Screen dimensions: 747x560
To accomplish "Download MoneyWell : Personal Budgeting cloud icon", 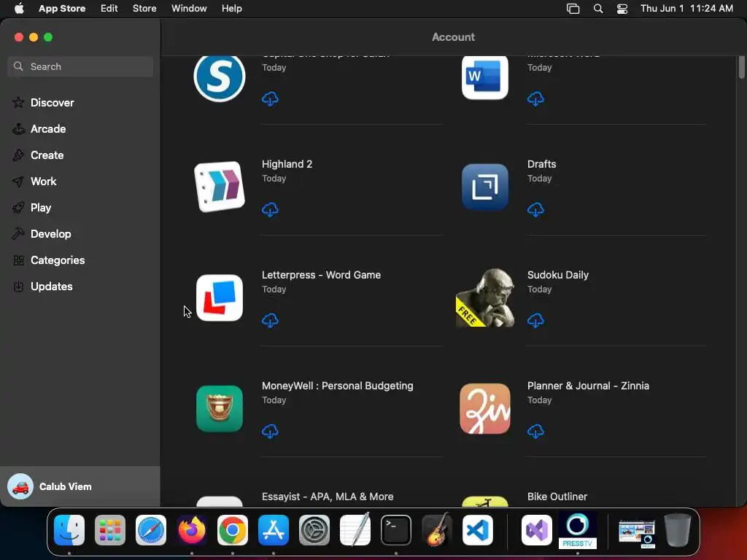I will pos(270,432).
